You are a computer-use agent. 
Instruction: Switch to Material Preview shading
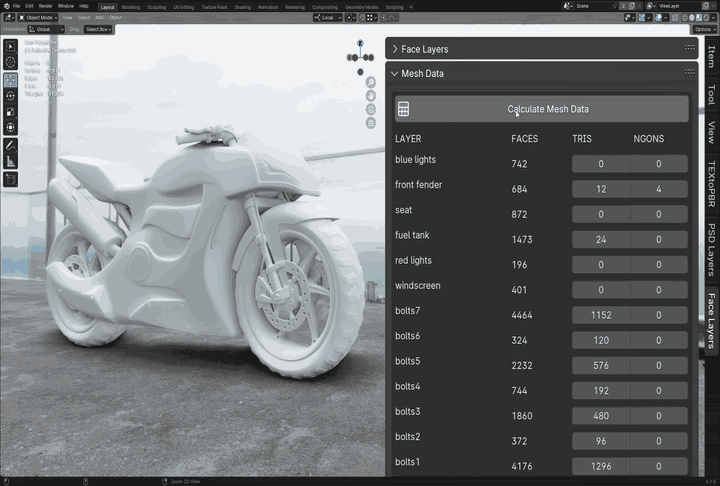(699, 17)
